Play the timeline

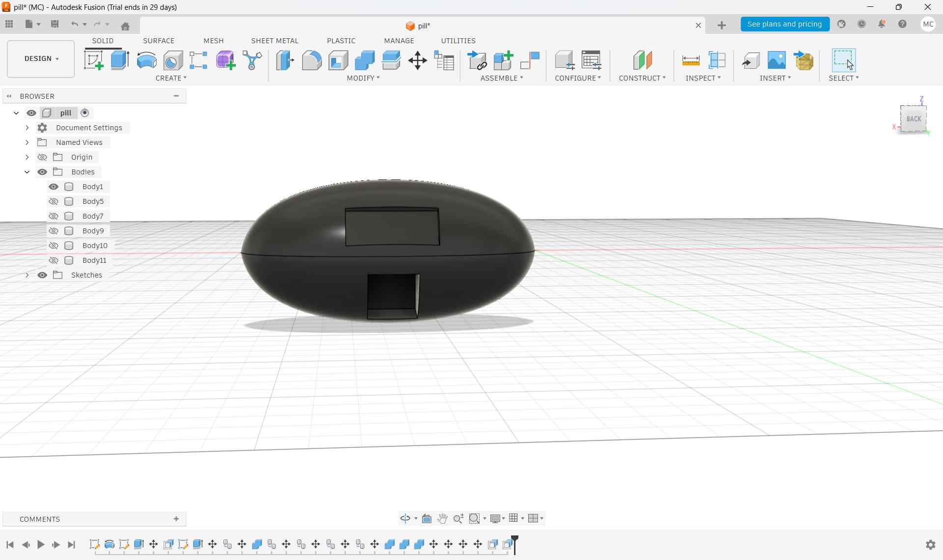tap(41, 544)
